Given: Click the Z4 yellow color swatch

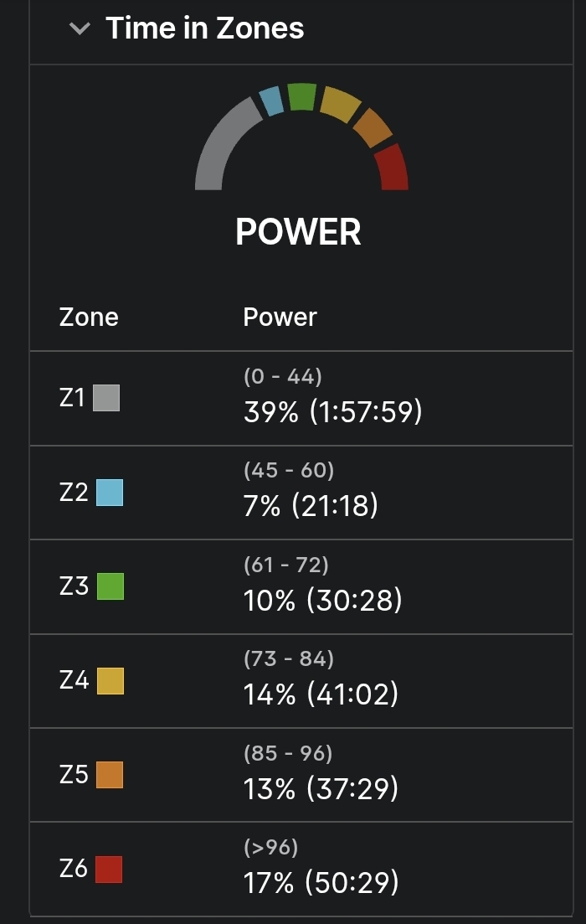Looking at the screenshot, I should [x=111, y=681].
